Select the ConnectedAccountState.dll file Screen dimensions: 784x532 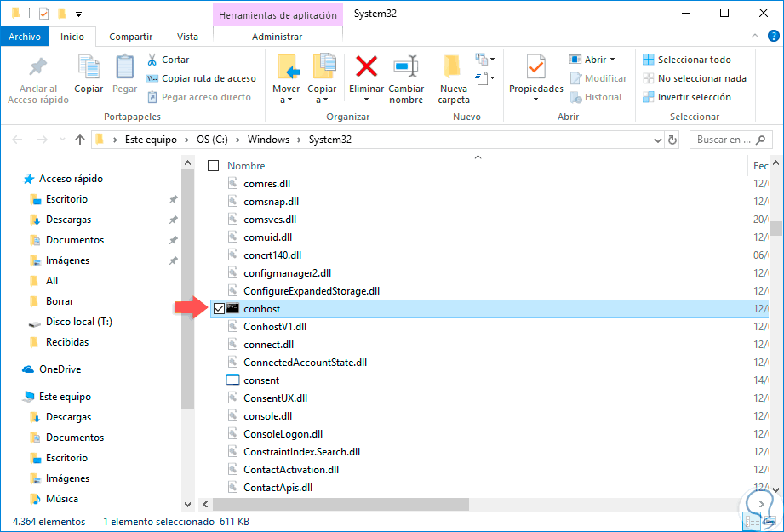coord(305,363)
